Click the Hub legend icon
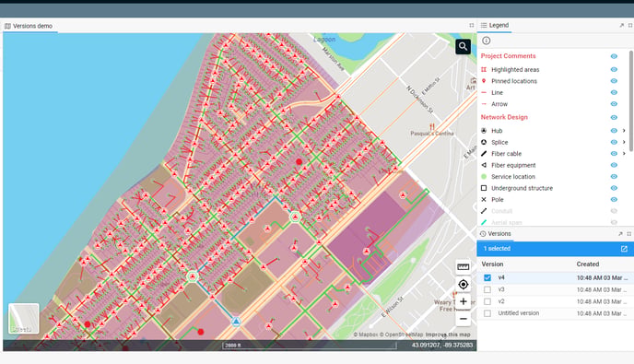The height and width of the screenshot is (364, 634). tap(484, 131)
